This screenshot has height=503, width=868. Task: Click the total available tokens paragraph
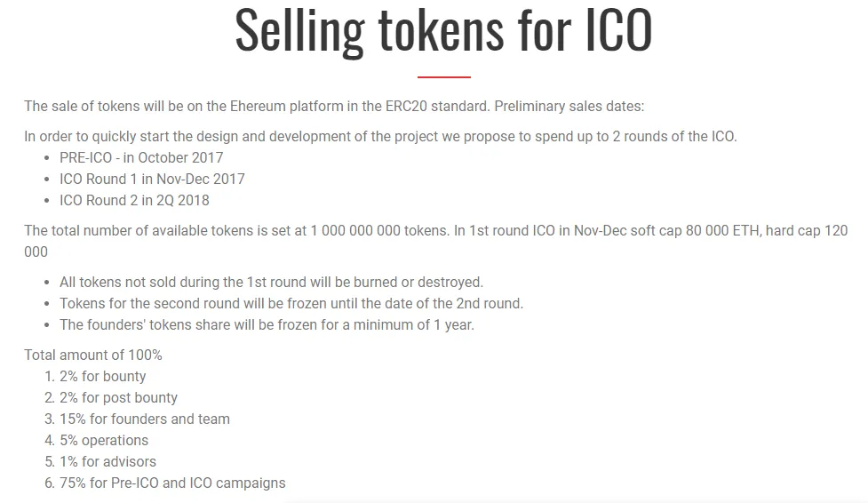click(435, 241)
